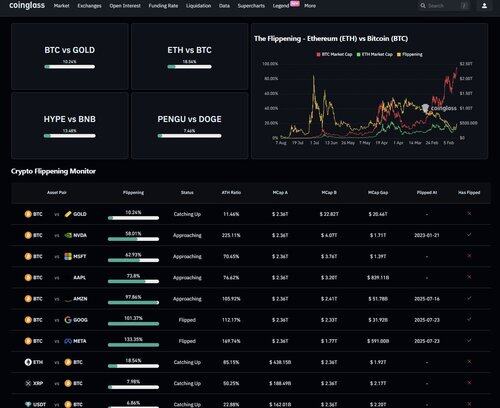Sort by MCap Gap column header
The width and height of the screenshot is (500, 408).
coord(378,192)
